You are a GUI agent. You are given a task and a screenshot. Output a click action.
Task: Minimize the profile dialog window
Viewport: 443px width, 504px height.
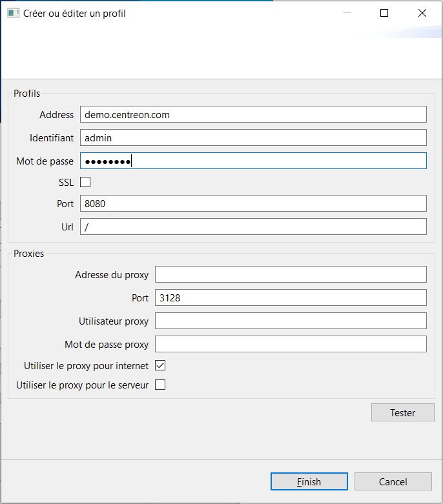(x=347, y=13)
